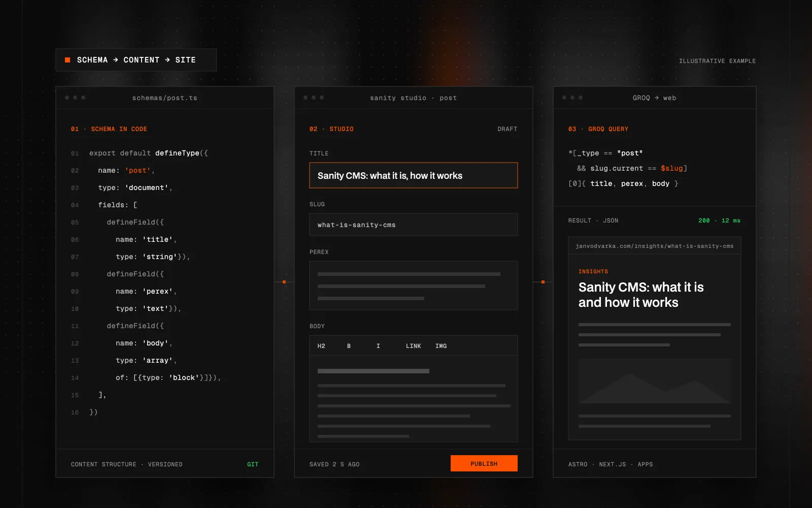
Task: Toggle italic with the I toolbar item
Action: coord(378,346)
